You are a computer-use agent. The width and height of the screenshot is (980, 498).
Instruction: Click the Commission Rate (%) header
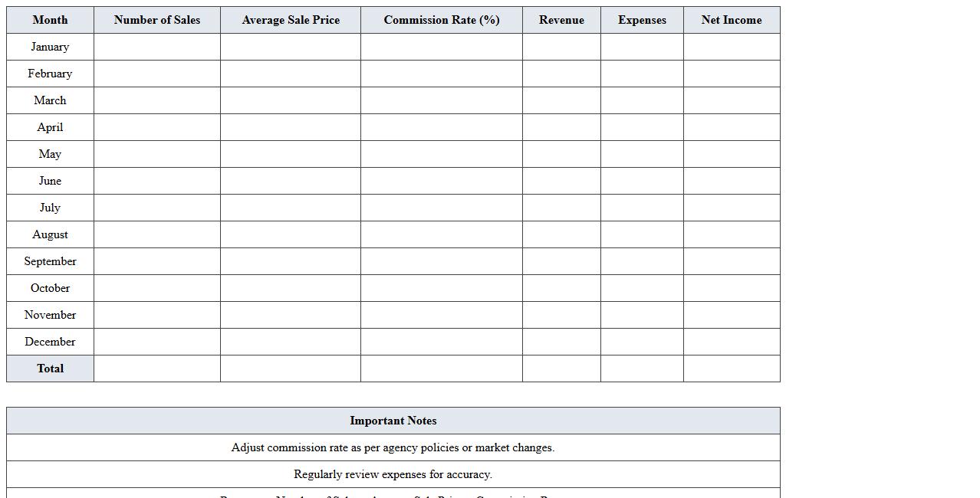click(442, 20)
